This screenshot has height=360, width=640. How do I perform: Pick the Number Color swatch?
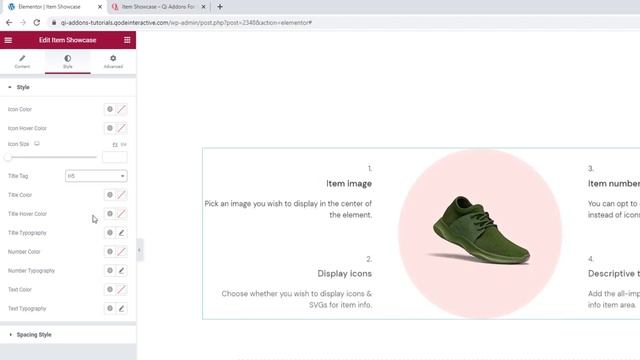click(122, 252)
